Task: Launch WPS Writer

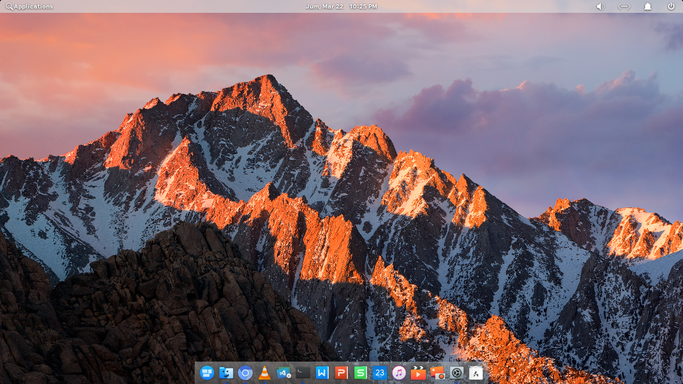Action: 322,373
